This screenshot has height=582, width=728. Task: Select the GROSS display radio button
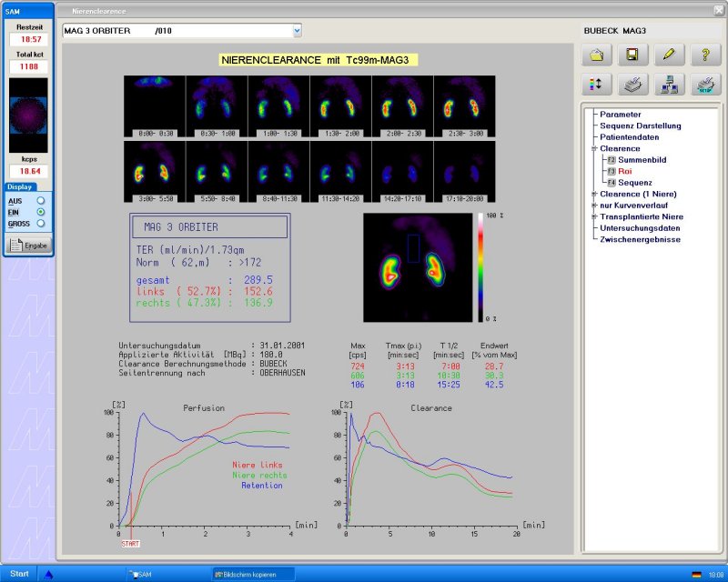click(40, 222)
